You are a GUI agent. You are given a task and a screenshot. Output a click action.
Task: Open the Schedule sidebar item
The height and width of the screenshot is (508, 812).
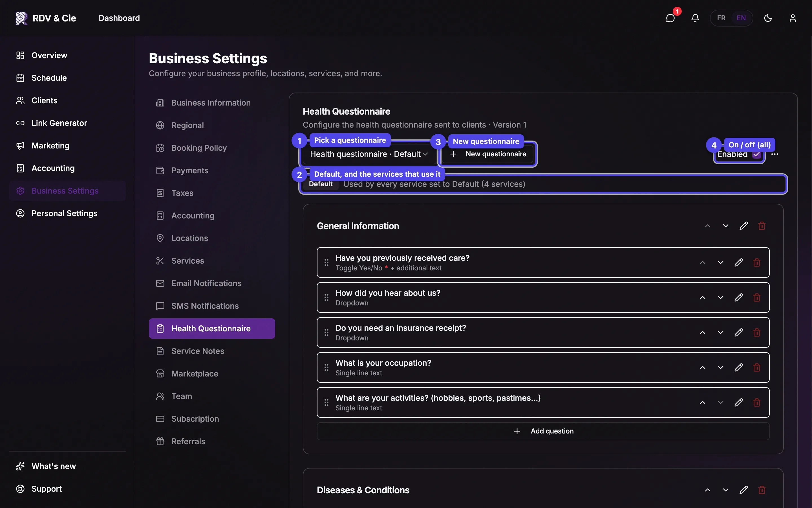[x=67, y=78]
